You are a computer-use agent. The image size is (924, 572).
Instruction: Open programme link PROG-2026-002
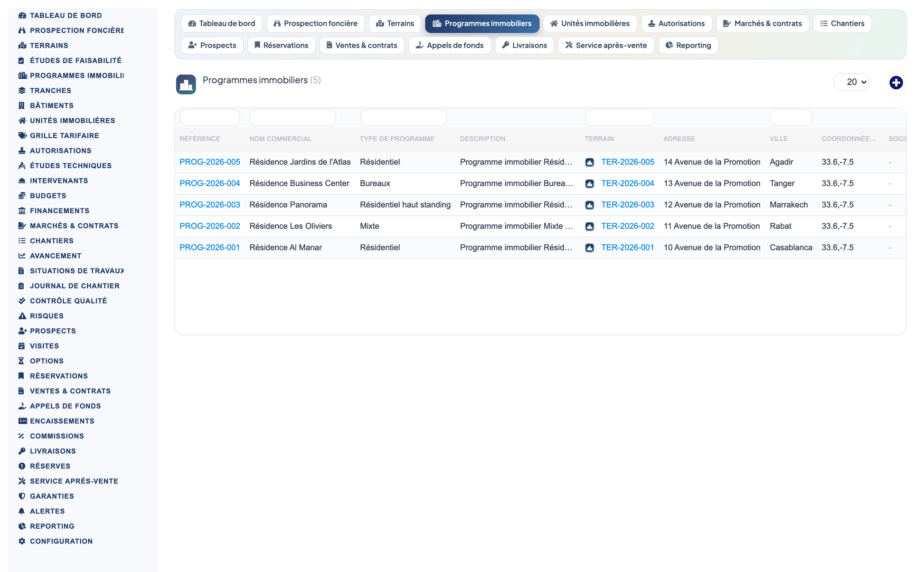210,226
